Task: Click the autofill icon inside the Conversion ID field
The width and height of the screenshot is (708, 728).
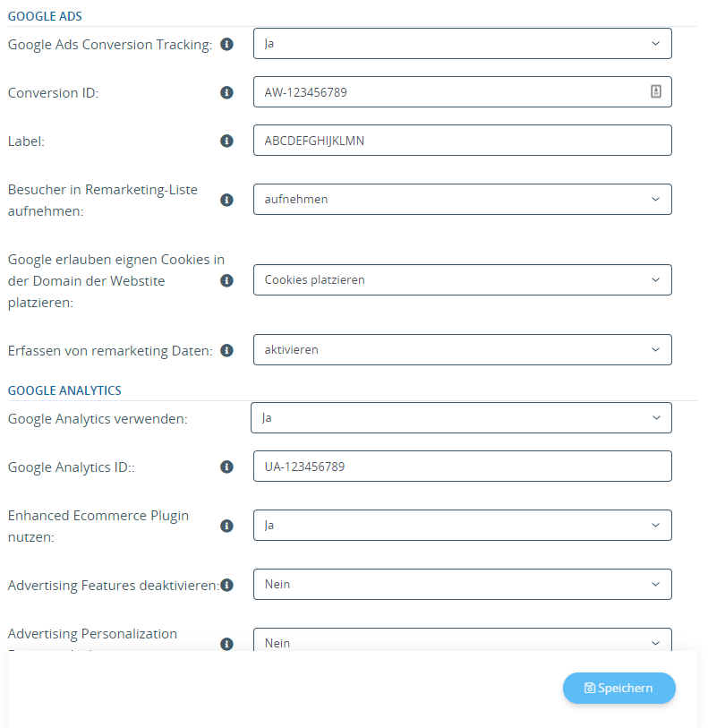Action: [656, 91]
